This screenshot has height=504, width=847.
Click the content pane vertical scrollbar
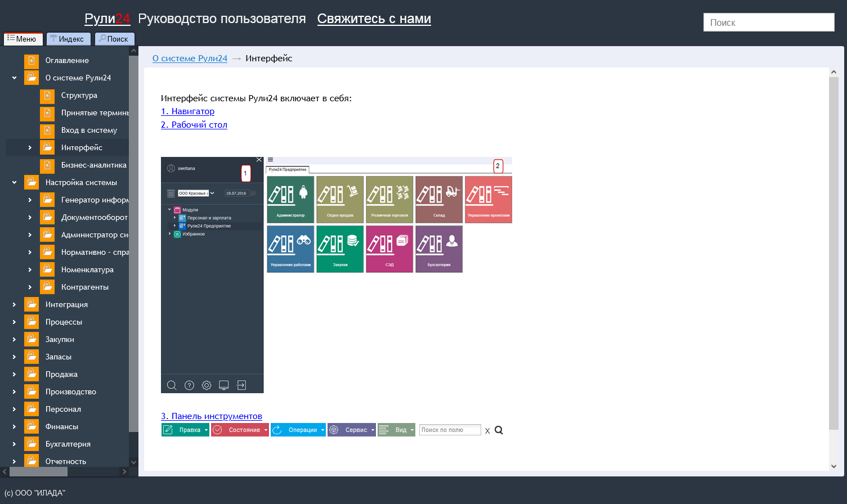pyautogui.click(x=833, y=253)
